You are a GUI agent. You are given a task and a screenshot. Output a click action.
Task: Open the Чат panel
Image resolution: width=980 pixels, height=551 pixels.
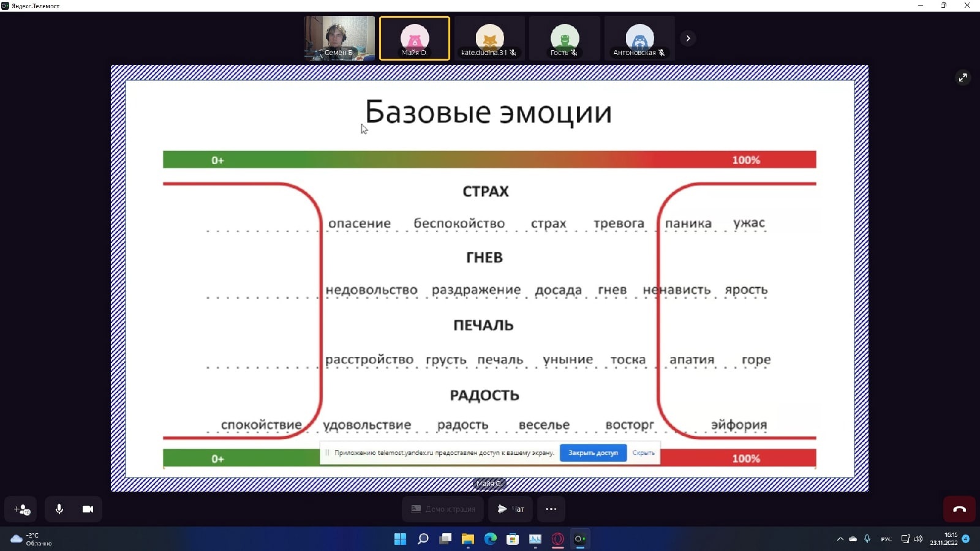coord(510,509)
